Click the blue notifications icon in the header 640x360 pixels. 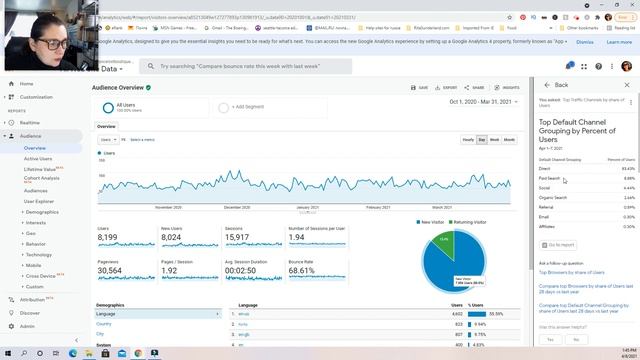click(x=570, y=65)
